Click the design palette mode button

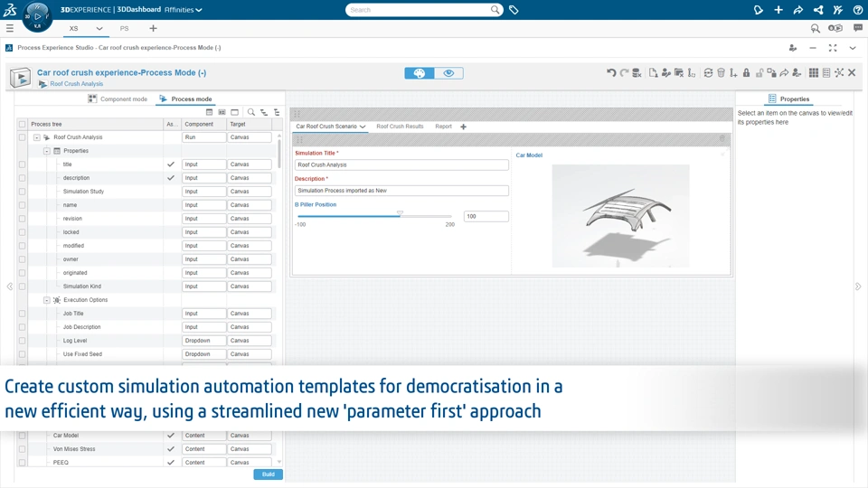[420, 73]
